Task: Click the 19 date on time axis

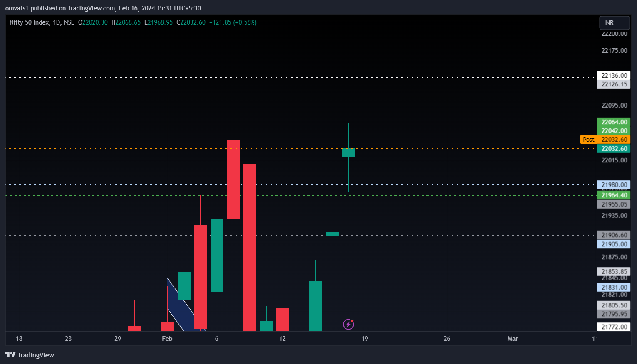Action: (x=364, y=339)
